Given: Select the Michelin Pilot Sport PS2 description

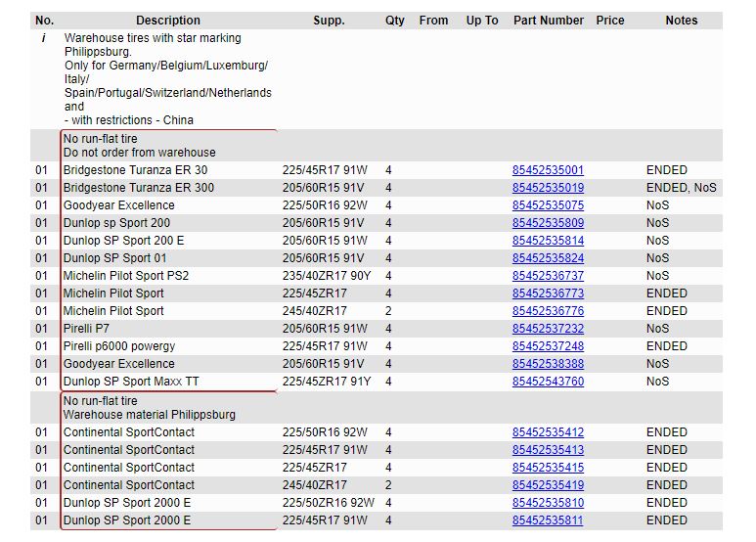Looking at the screenshot, I should coord(126,276).
